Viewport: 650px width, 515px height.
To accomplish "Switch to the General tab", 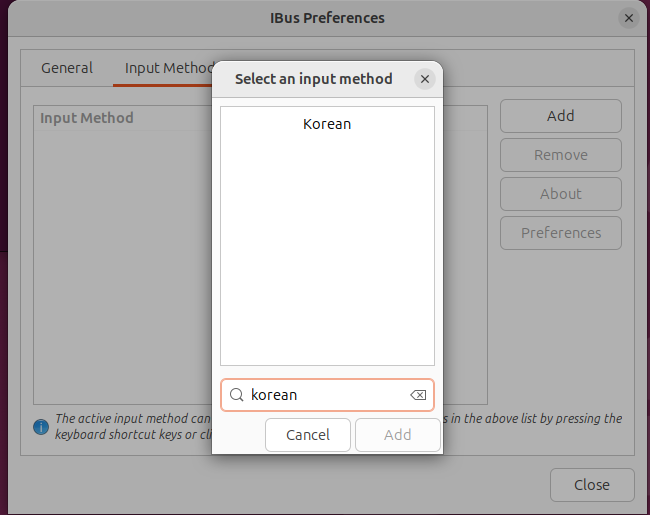I will pos(67,68).
